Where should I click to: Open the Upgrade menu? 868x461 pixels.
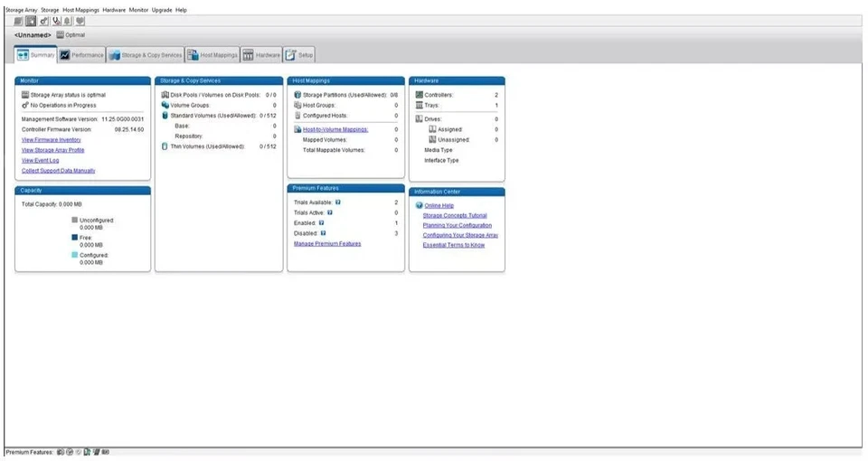pos(162,10)
